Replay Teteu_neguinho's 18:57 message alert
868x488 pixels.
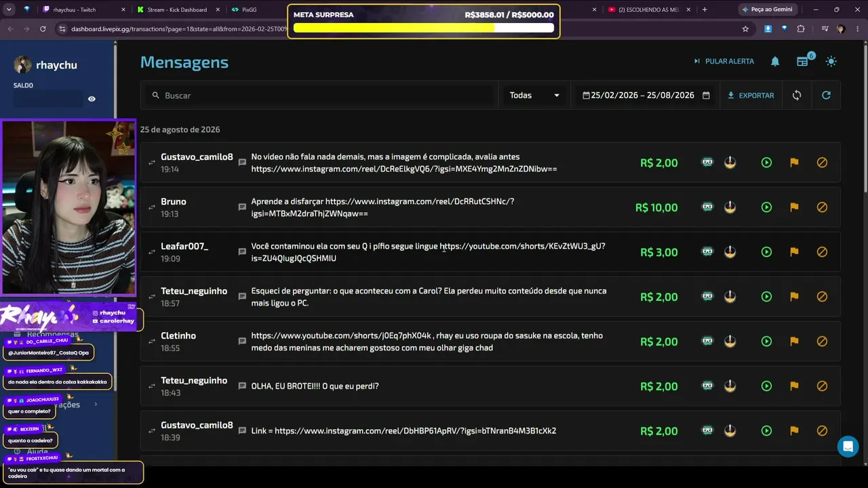pos(766,297)
